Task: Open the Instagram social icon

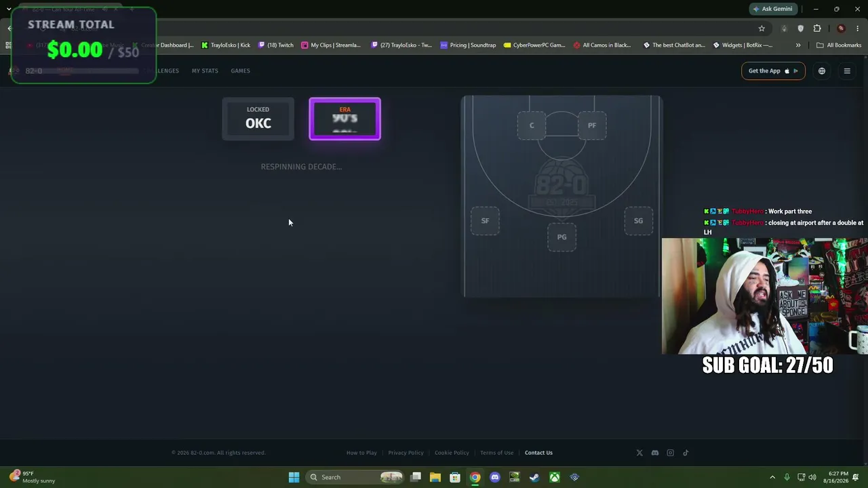Action: pyautogui.click(x=671, y=453)
